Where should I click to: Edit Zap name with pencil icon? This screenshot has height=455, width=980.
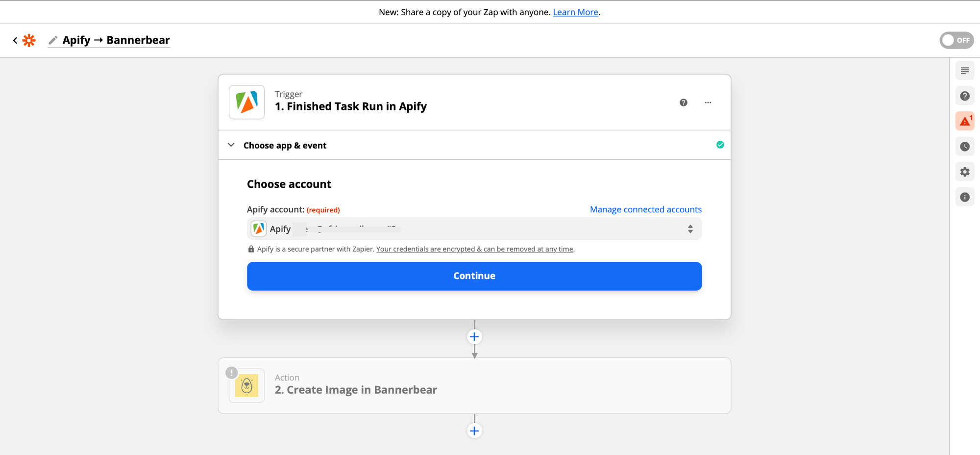click(53, 40)
